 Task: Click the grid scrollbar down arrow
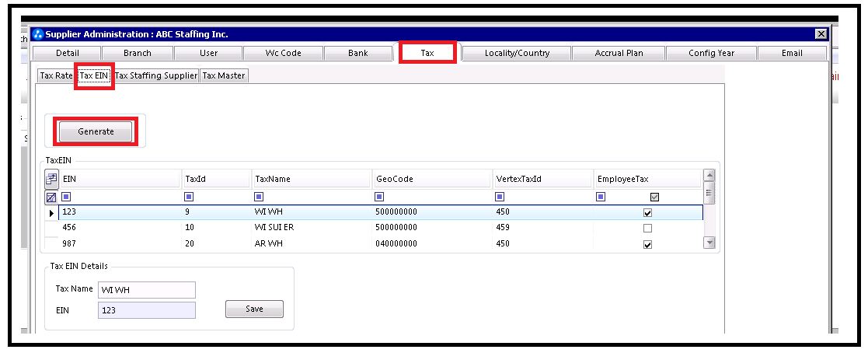[x=709, y=243]
